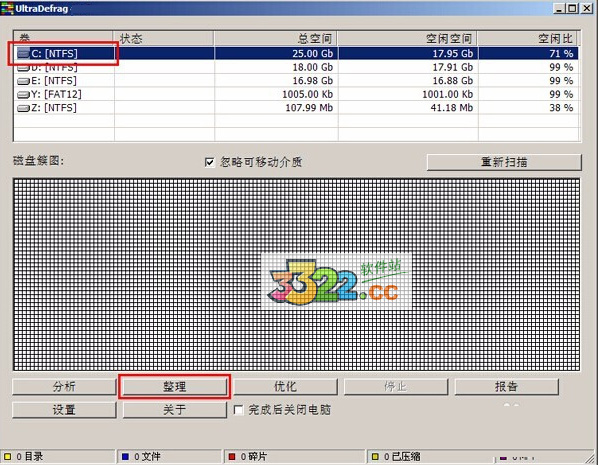Click the 17.95 Gb free space cell
The image size is (598, 465).
(408, 54)
